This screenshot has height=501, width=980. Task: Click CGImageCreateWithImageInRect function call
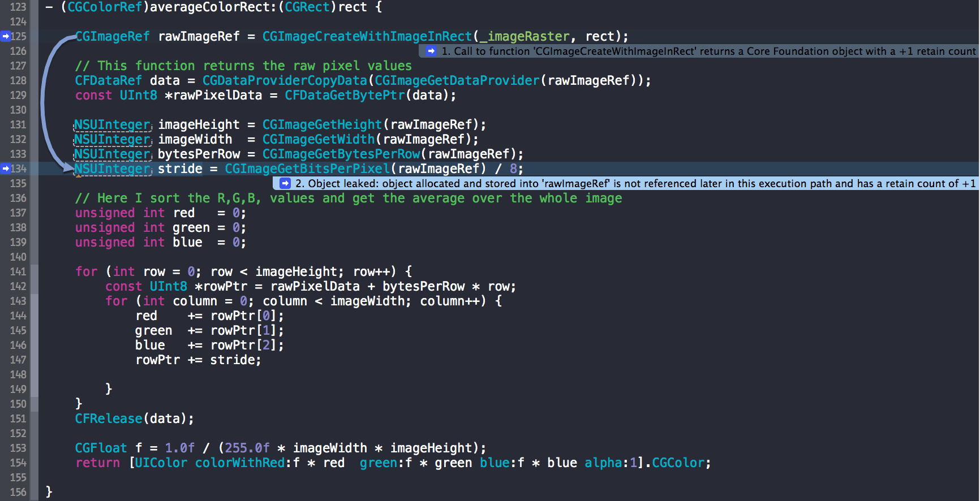pos(367,36)
